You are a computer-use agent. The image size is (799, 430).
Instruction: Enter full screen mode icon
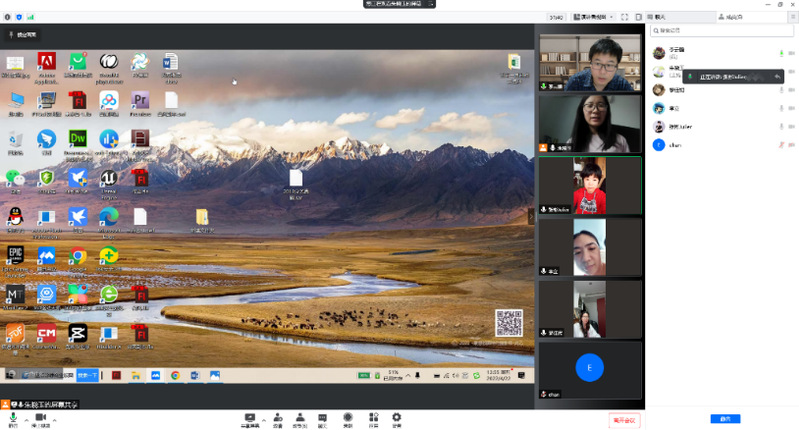[x=625, y=17]
